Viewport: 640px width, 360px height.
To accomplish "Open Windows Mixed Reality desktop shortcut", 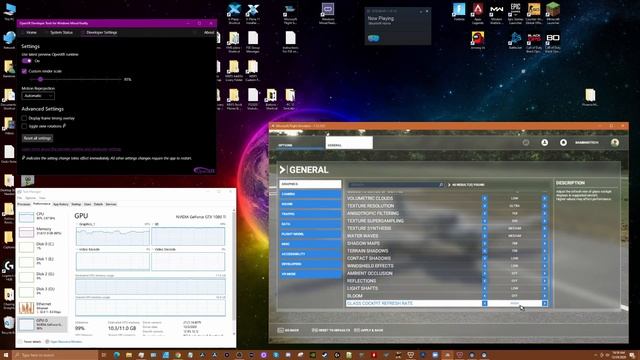I will coord(327,13).
